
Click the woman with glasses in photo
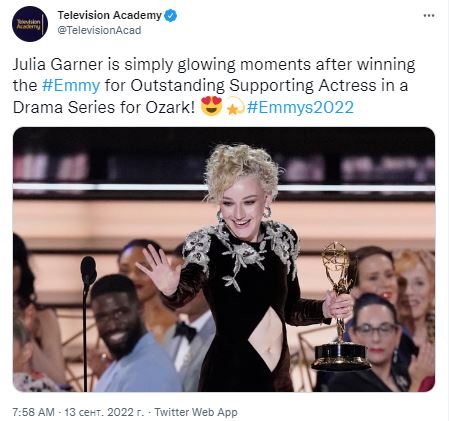coord(375,342)
